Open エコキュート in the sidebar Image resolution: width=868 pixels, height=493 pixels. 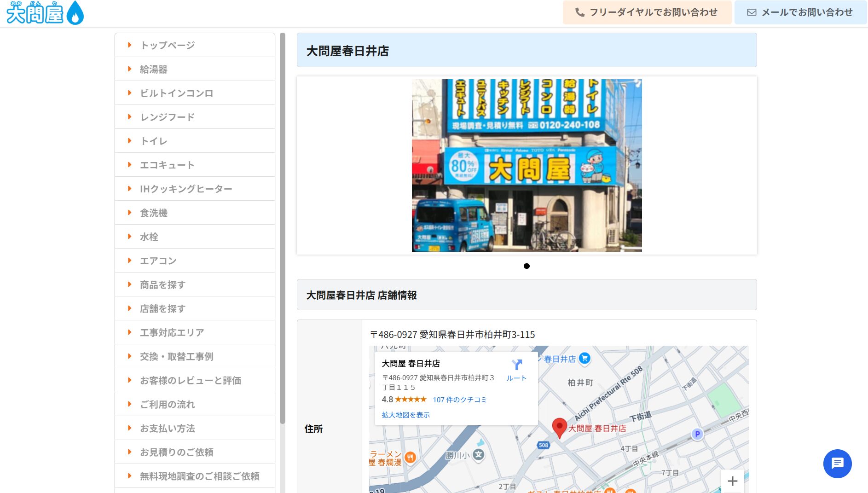point(195,165)
